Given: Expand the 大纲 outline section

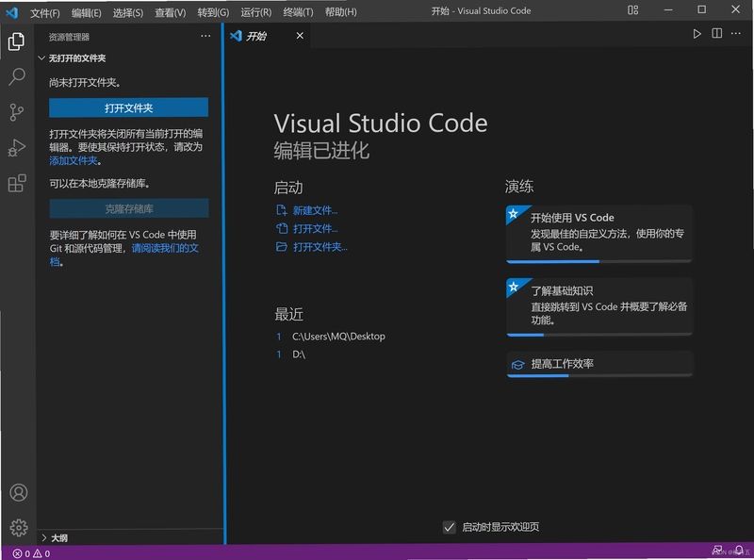Looking at the screenshot, I should click(55, 538).
